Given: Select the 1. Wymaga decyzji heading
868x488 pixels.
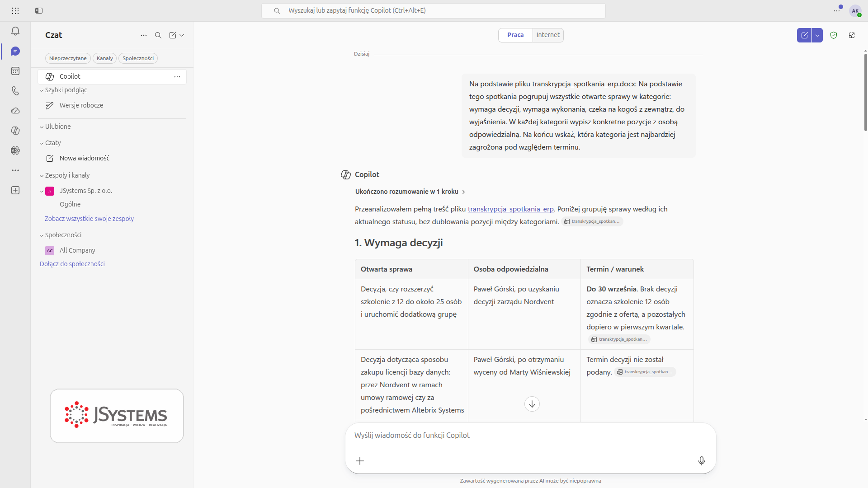Looking at the screenshot, I should click(399, 243).
